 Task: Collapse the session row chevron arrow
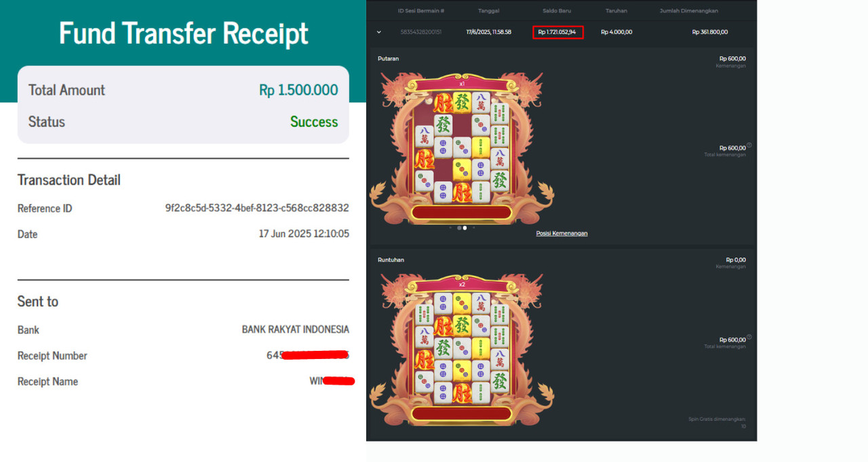tap(378, 32)
